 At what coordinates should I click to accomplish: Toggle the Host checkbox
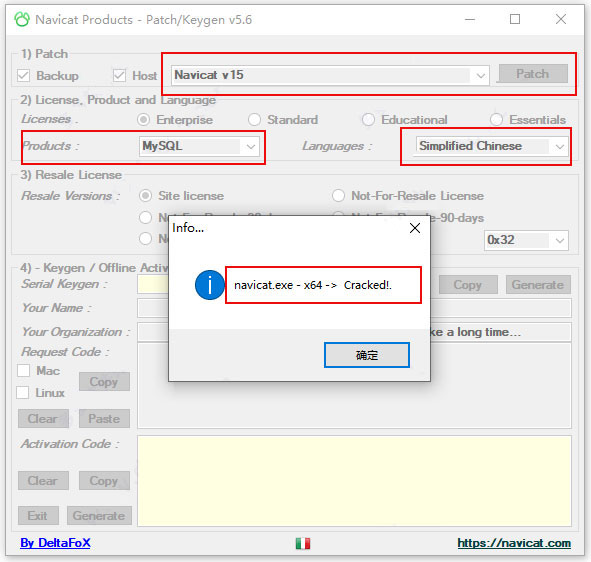(x=119, y=75)
